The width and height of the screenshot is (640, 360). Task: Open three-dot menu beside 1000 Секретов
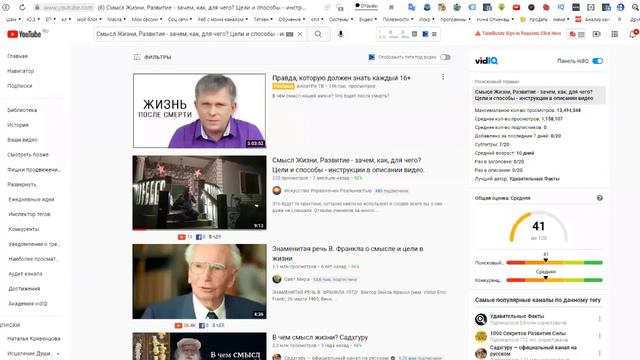(x=600, y=336)
